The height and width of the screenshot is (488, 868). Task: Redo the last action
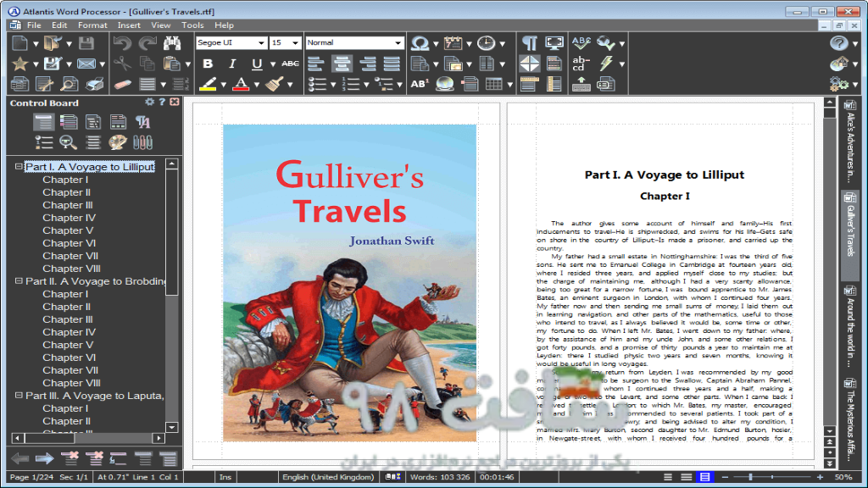click(x=147, y=43)
